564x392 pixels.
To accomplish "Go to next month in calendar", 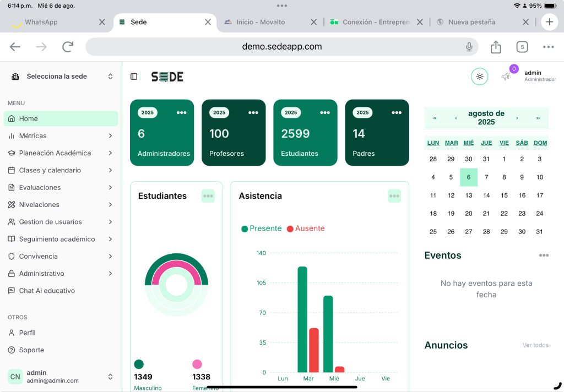I will pos(517,118).
